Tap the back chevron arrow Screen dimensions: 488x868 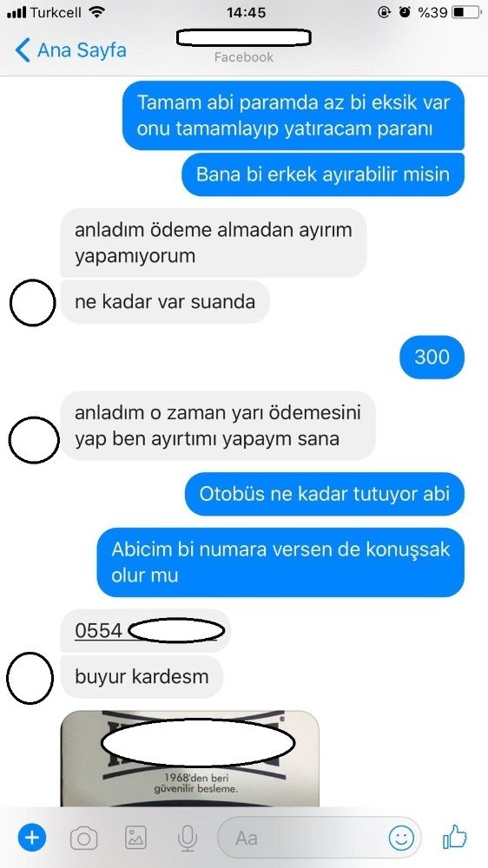coord(23,49)
